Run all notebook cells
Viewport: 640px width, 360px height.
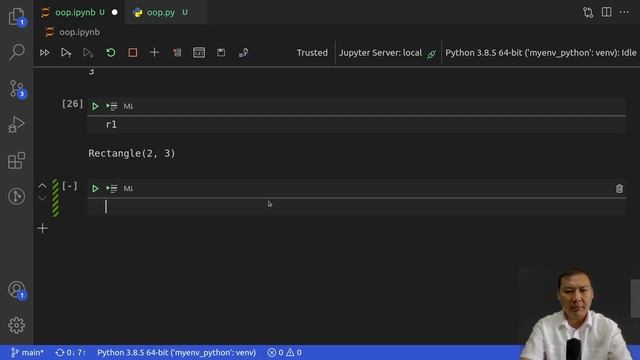click(x=44, y=53)
